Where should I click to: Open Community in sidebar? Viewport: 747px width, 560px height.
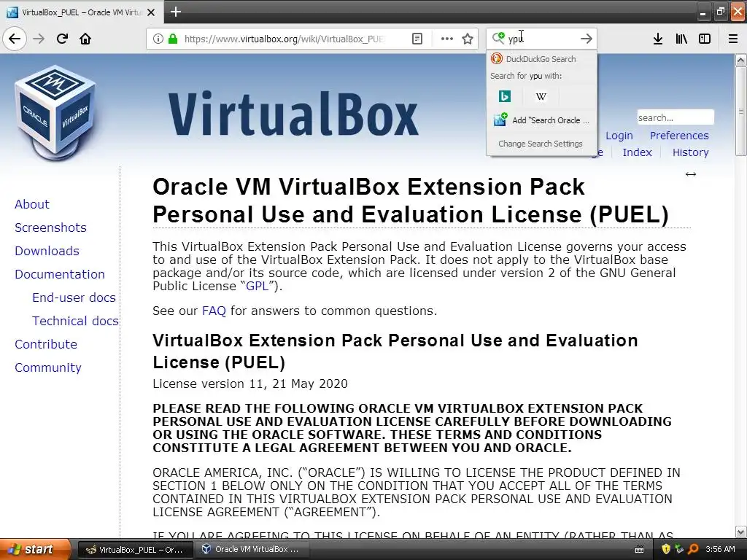47,367
